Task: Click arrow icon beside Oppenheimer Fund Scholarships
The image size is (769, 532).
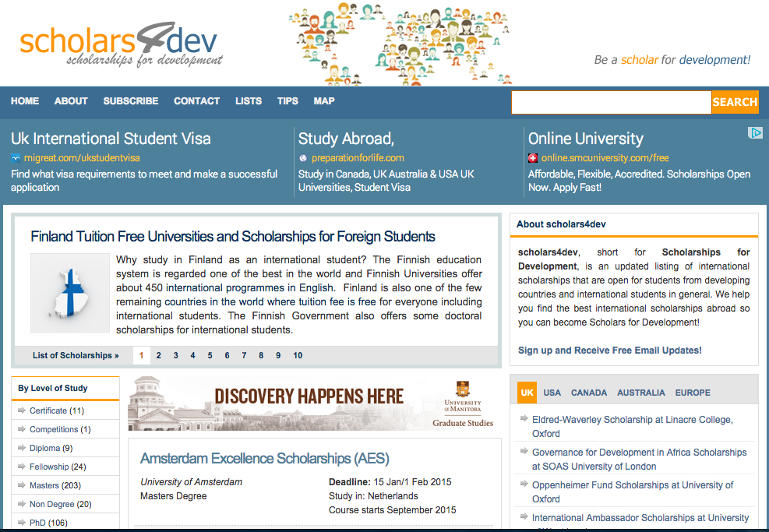Action: tap(524, 484)
